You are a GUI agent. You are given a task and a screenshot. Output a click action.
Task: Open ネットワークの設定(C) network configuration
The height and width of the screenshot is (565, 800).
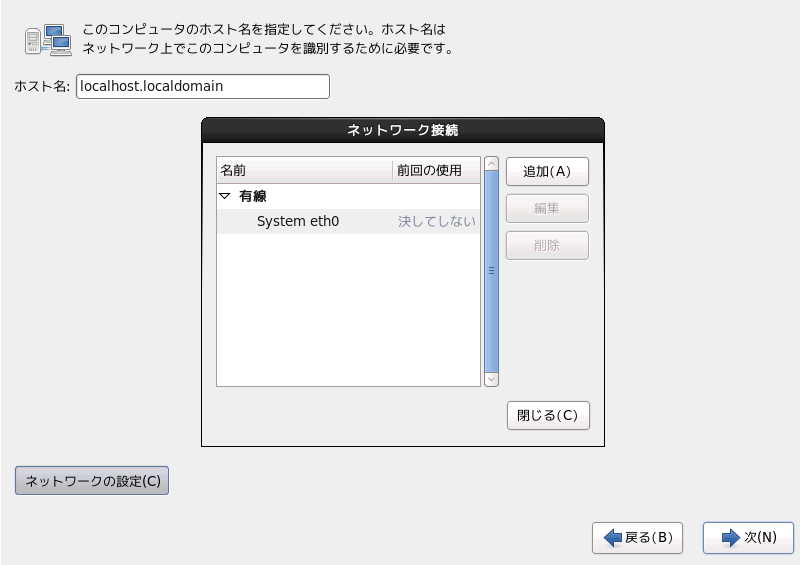pyautogui.click(x=92, y=481)
